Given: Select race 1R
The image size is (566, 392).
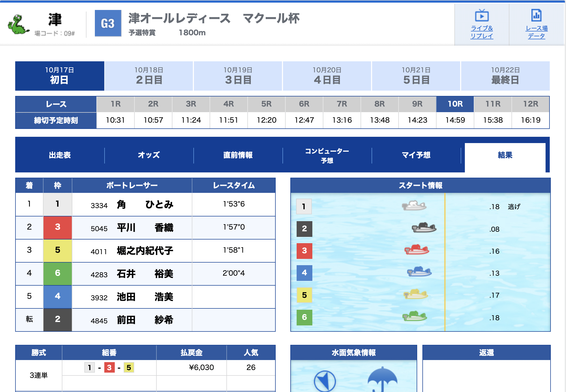Looking at the screenshot, I should [116, 104].
